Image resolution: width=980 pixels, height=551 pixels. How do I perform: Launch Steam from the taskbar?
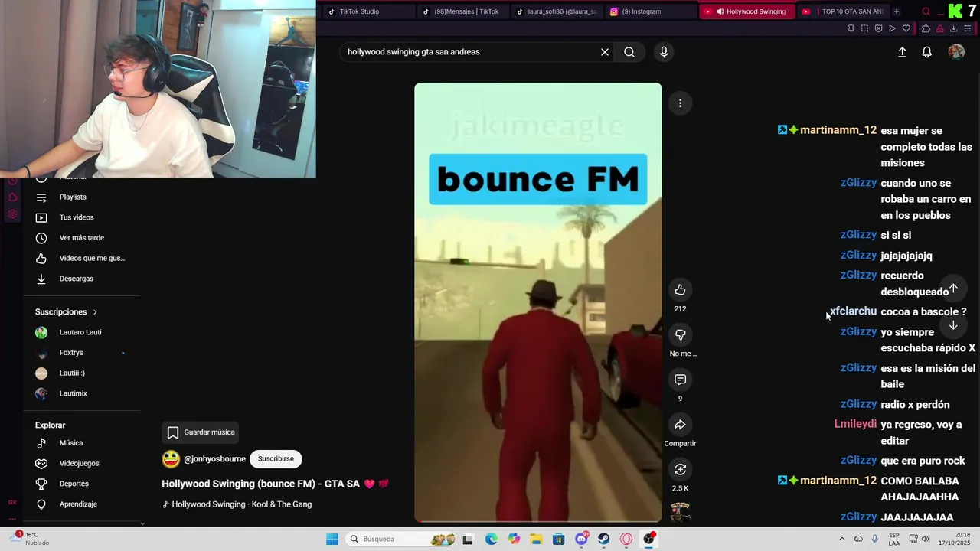pos(604,539)
